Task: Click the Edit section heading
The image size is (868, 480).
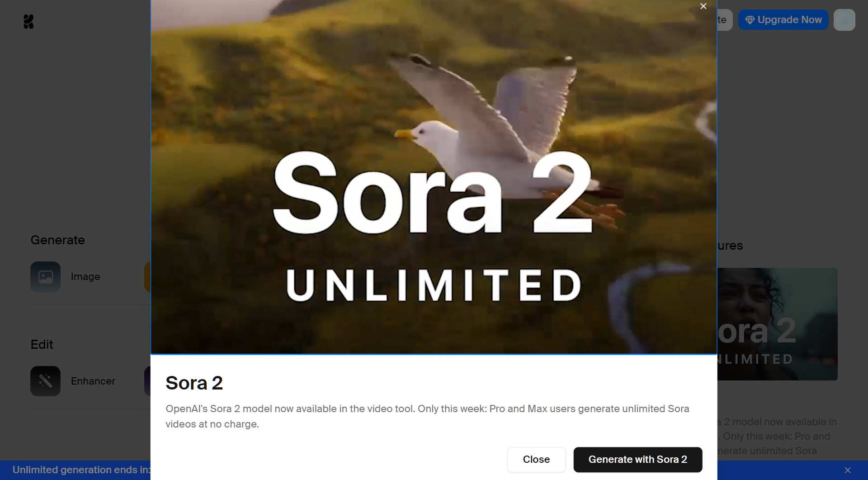Action: (x=42, y=344)
